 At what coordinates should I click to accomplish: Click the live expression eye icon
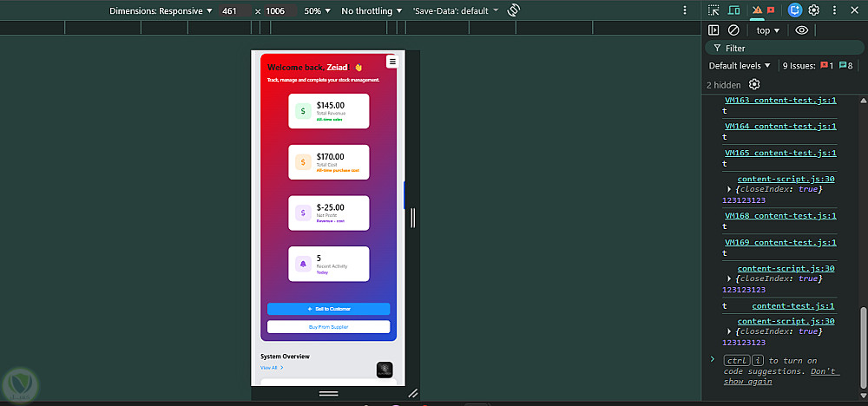tap(801, 30)
